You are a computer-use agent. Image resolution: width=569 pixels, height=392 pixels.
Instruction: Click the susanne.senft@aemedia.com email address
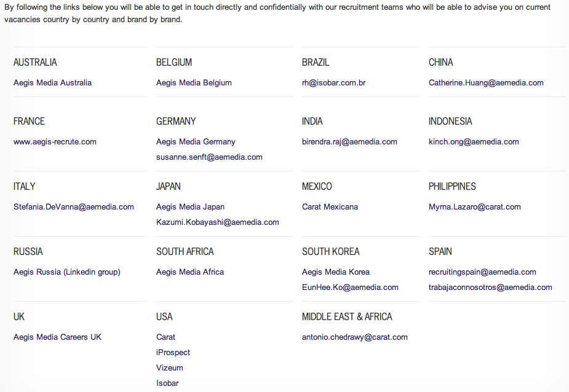click(x=209, y=157)
